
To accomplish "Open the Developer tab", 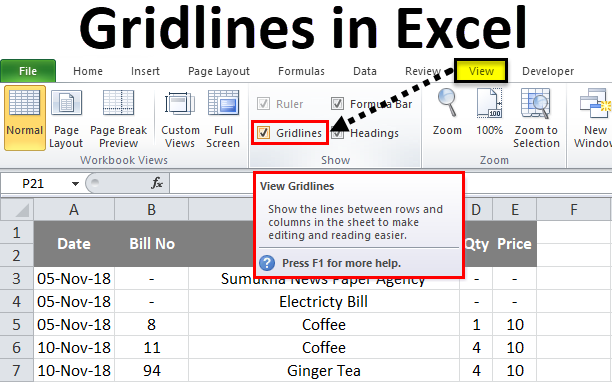I will click(x=548, y=71).
